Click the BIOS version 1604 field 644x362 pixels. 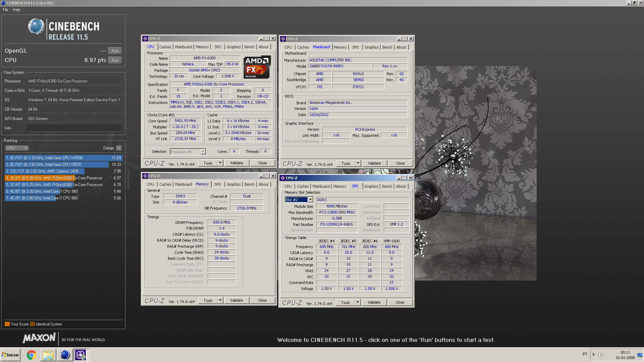(358, 109)
